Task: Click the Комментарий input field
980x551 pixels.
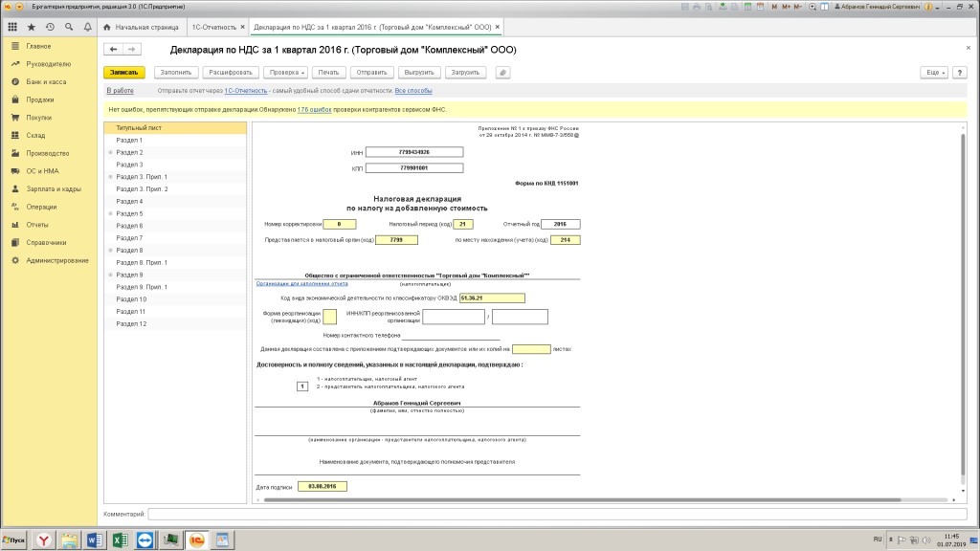Action: pos(557,514)
